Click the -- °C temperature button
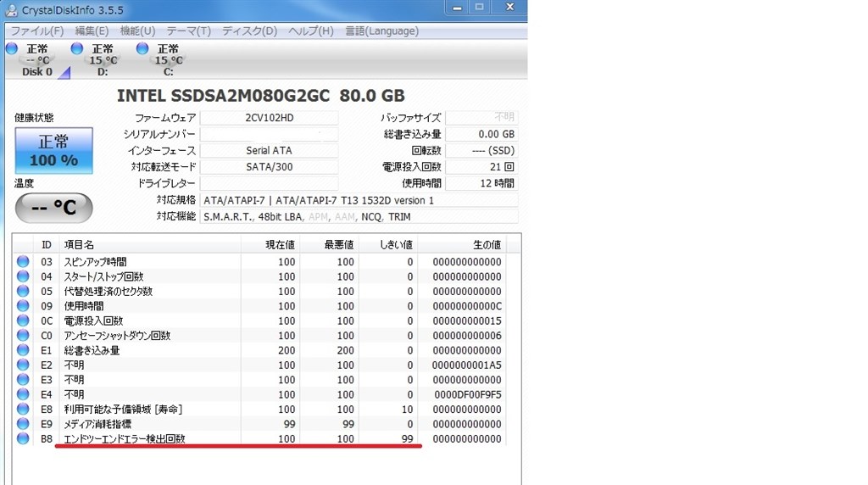 point(53,209)
